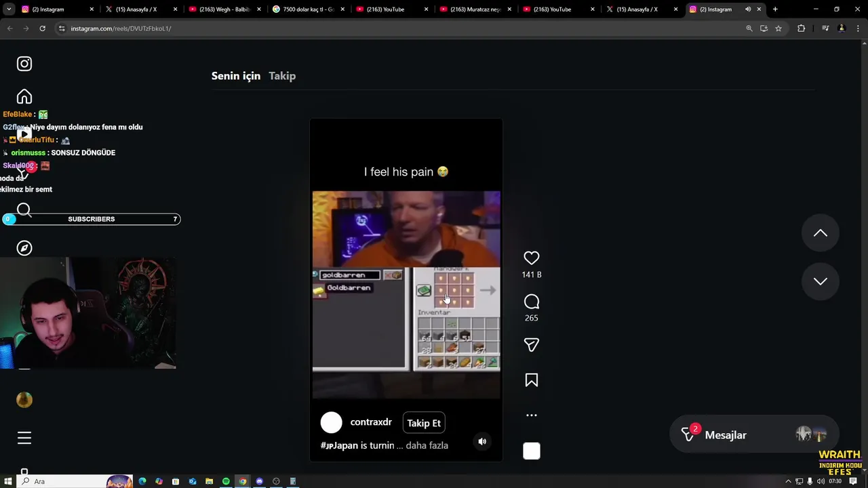Open the Chrome profile avatar
868x488 pixels.
[842, 28]
